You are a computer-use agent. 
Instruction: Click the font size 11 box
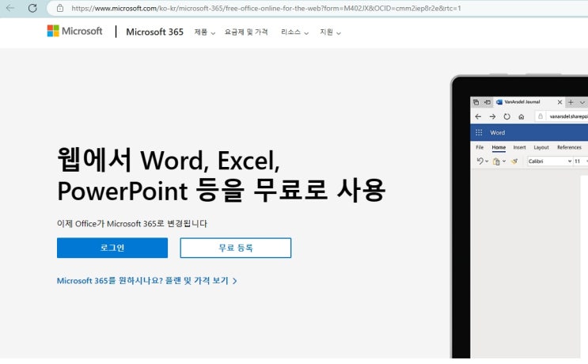coord(579,161)
